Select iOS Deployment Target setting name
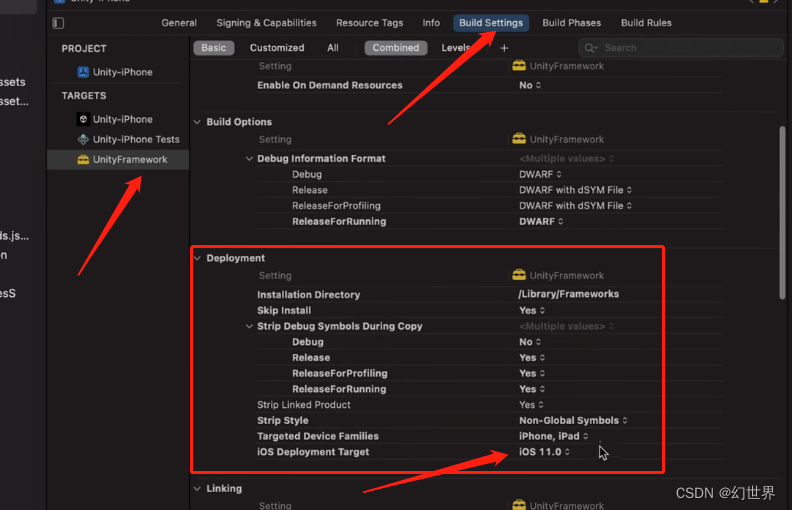Viewport: 792px width, 510px height. 313,451
